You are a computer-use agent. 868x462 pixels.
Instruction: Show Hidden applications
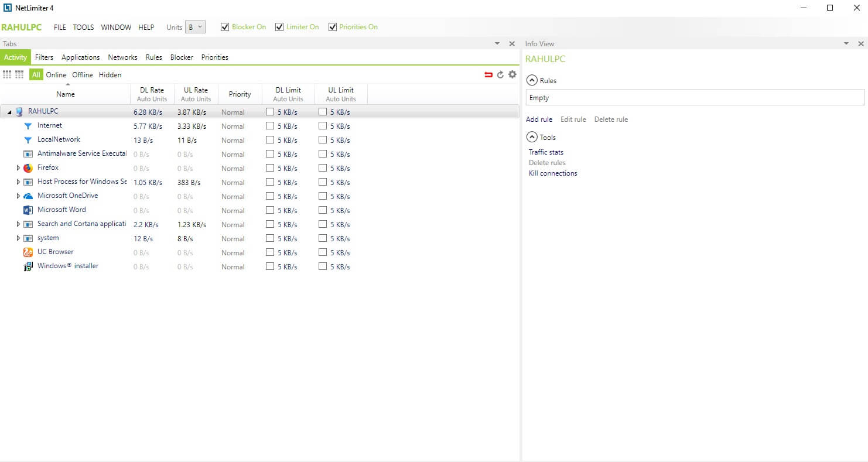click(x=110, y=75)
